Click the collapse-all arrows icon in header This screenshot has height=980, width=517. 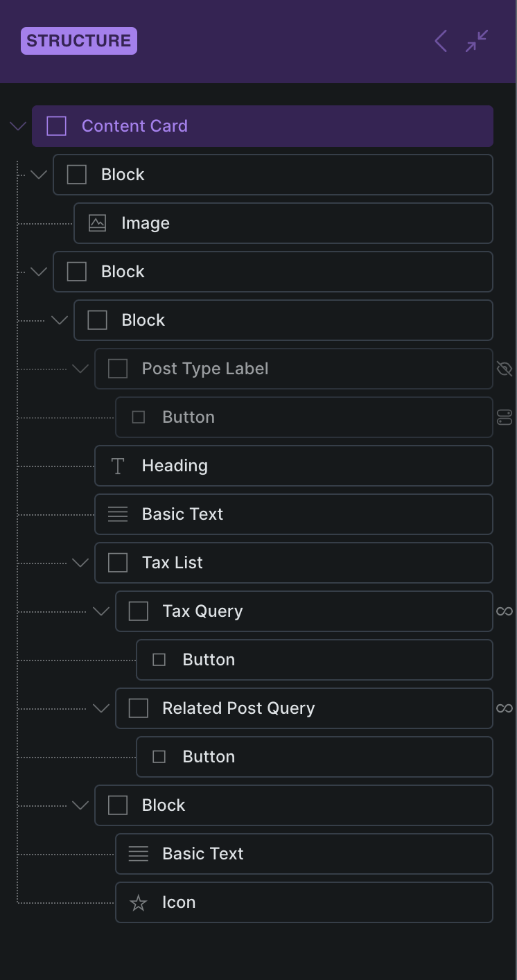tap(477, 41)
